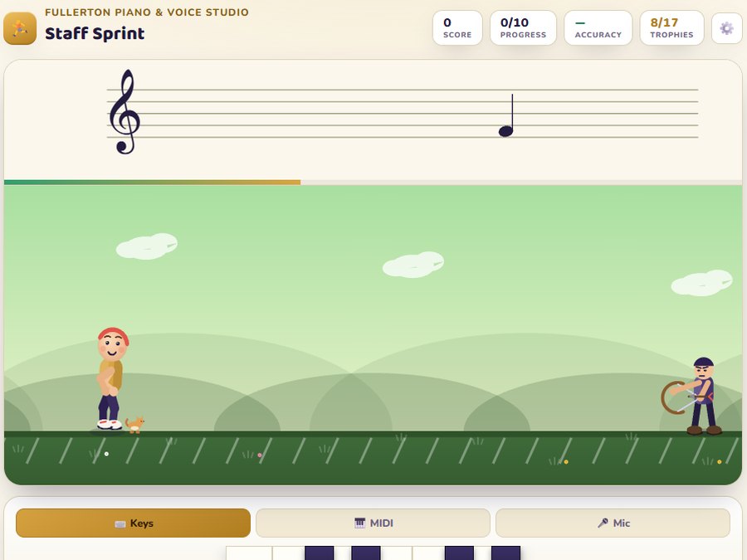Viewport: 747px width, 560px height.
Task: Switch to the Mic input tab
Action: click(x=613, y=523)
